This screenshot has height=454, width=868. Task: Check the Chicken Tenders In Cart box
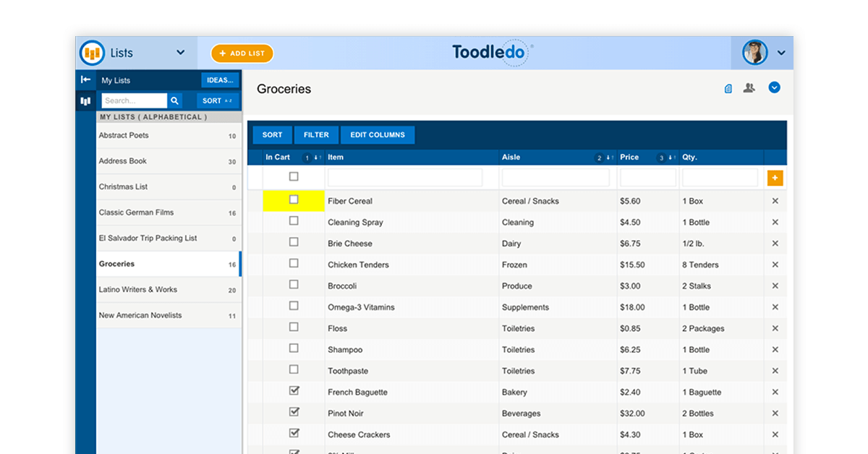coord(294,263)
